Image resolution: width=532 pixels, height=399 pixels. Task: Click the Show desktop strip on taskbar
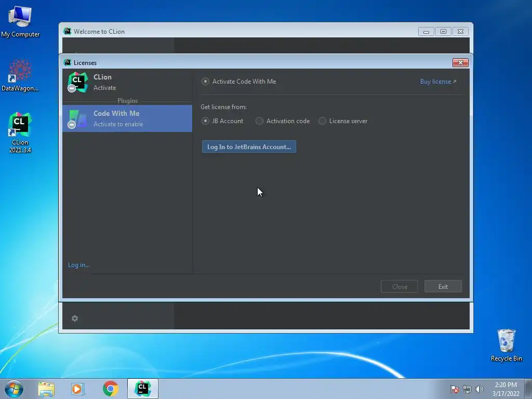[x=528, y=389]
